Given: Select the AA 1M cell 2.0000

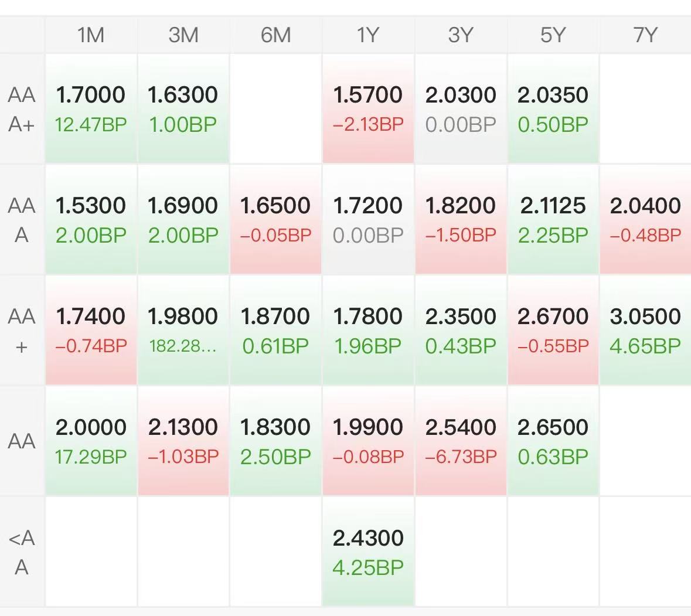Looking at the screenshot, I should [91, 441].
